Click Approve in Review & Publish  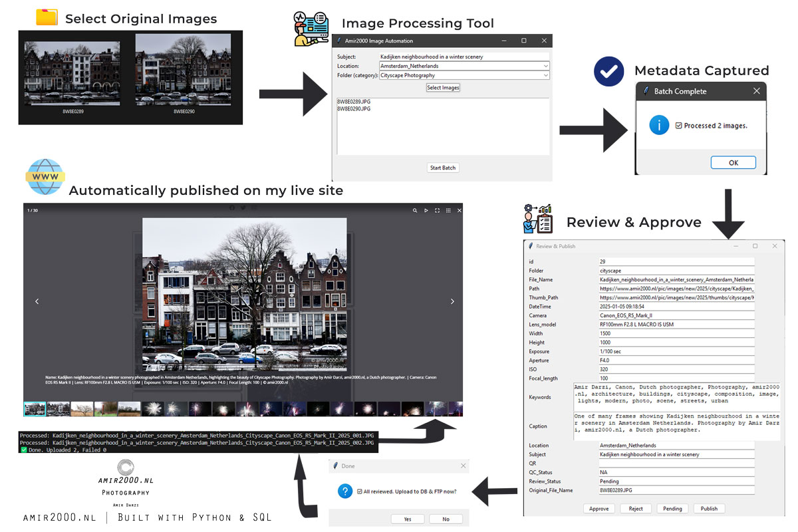pos(599,509)
